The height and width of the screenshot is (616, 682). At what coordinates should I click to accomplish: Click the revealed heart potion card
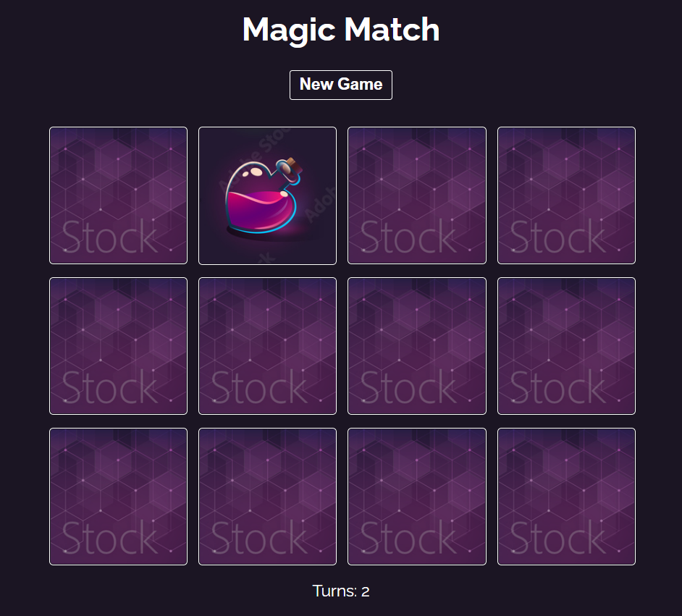267,195
